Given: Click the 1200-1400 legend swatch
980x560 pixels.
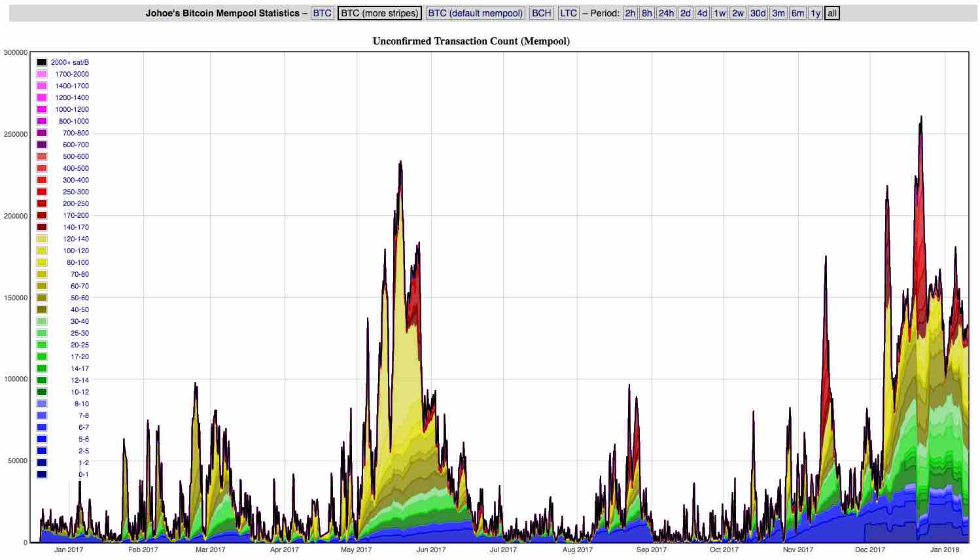Looking at the screenshot, I should click(42, 97).
